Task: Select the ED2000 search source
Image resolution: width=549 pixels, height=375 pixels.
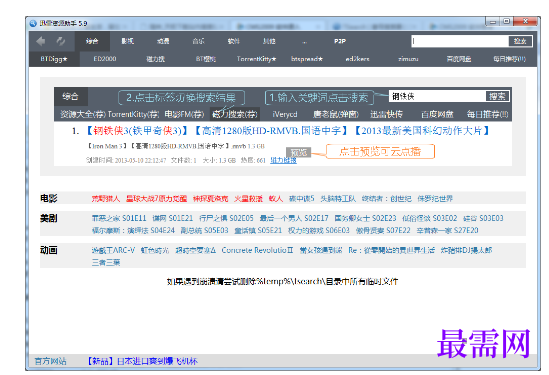Action: click(105, 59)
